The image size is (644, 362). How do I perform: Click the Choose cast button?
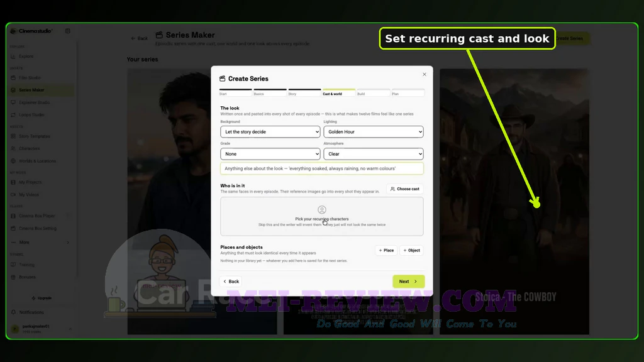click(404, 189)
